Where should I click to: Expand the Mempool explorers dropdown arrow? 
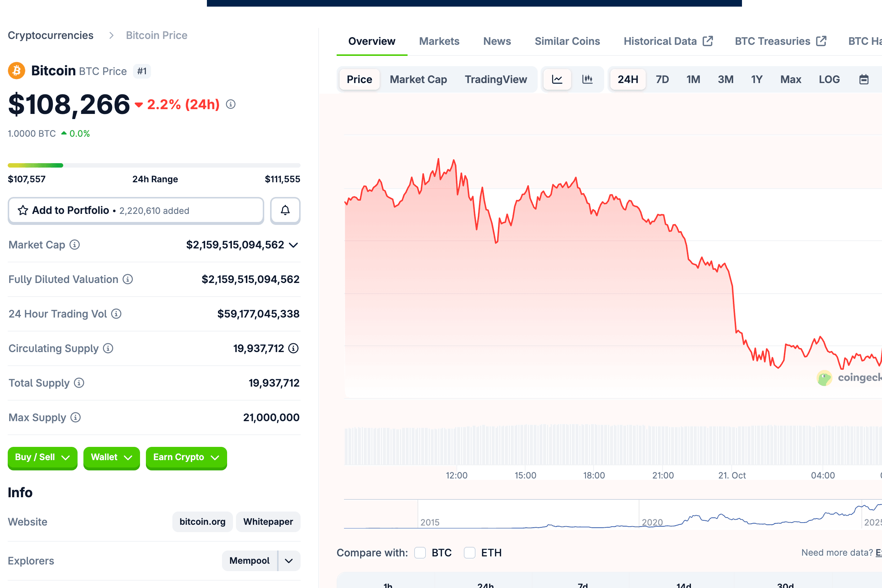[x=289, y=561]
